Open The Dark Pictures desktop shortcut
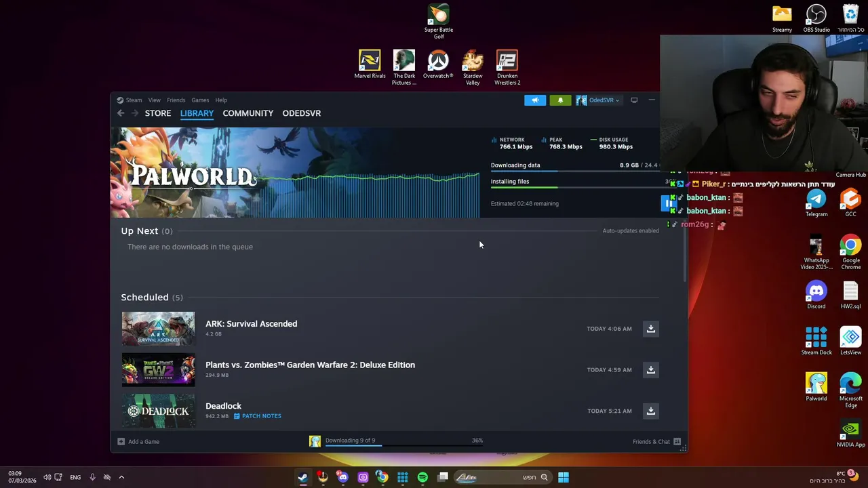The width and height of the screenshot is (868, 488). (x=403, y=67)
